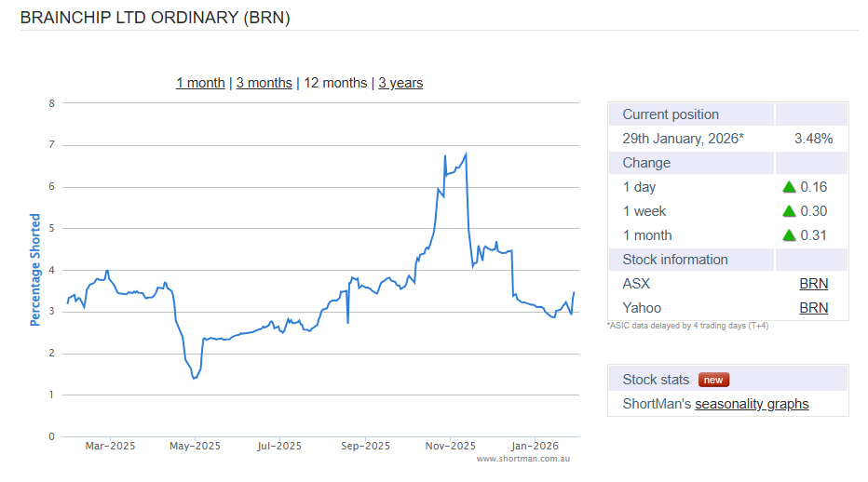This screenshot has width=868, height=482.
Task: Click the www.shortman.com.au chart watermark
Action: coord(522,459)
